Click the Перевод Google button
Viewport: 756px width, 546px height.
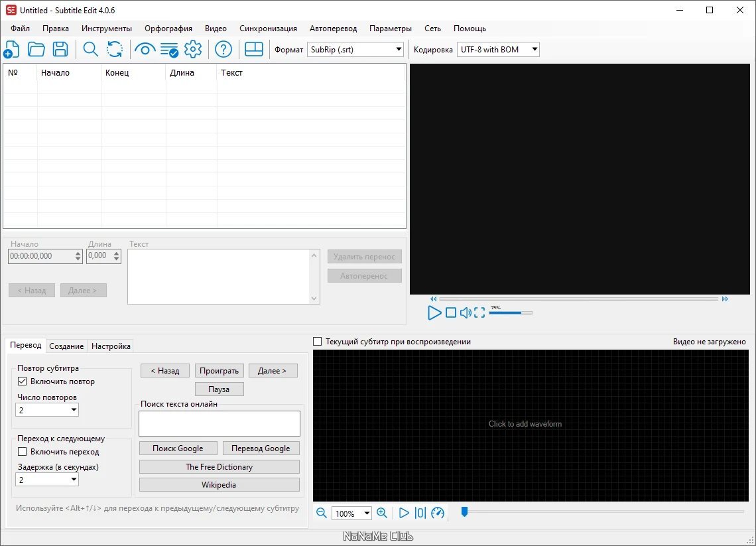261,448
